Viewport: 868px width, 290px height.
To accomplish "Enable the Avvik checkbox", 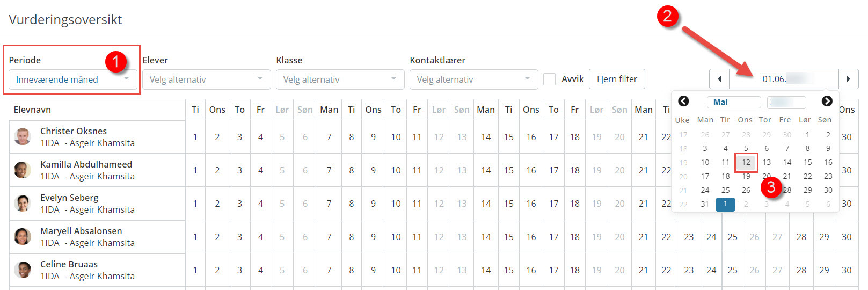I will pyautogui.click(x=549, y=79).
